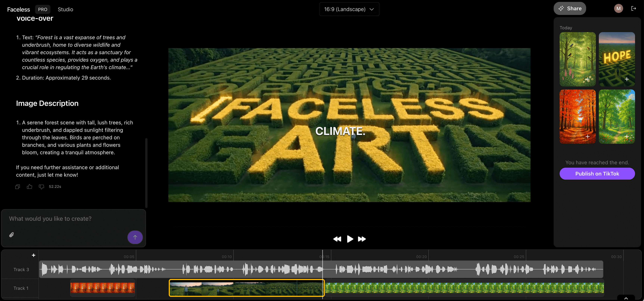The height and width of the screenshot is (301, 644).
Task: Click the rewind playback button
Action: click(337, 239)
